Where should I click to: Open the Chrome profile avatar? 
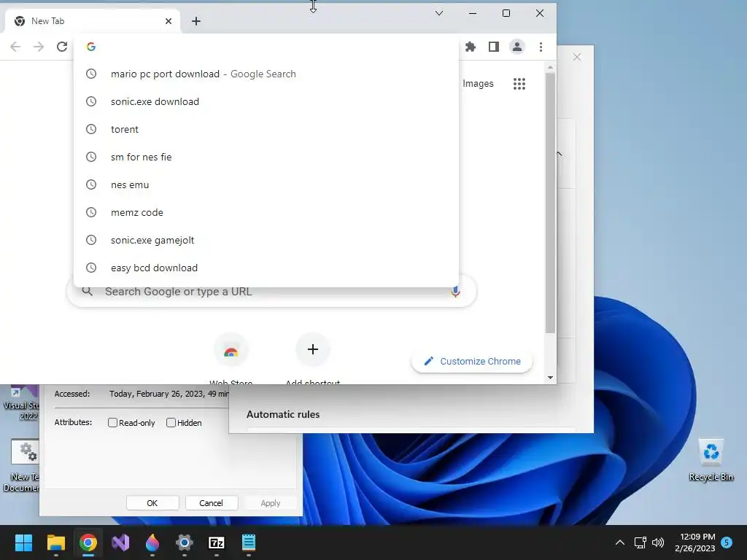(517, 47)
